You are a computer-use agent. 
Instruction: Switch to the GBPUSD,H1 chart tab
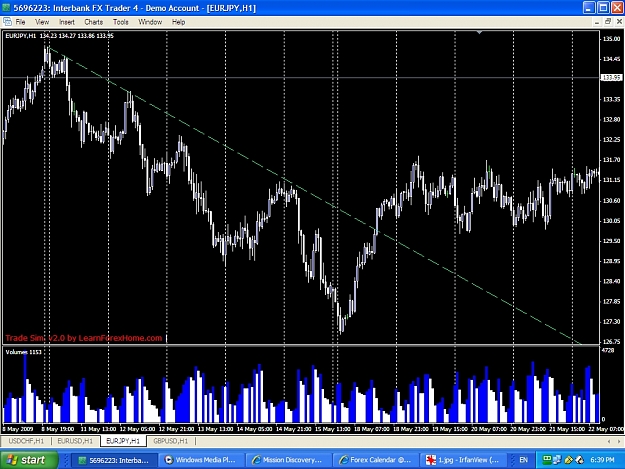[x=171, y=441]
